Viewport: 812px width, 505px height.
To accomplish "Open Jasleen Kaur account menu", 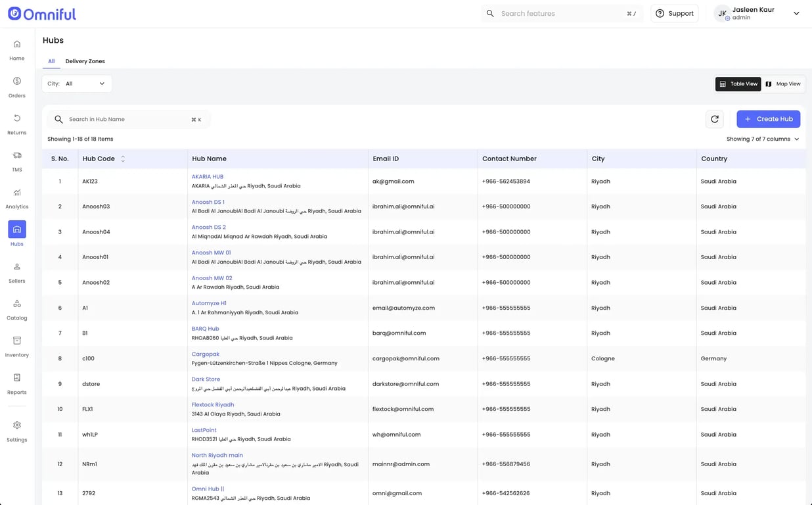I will point(757,13).
